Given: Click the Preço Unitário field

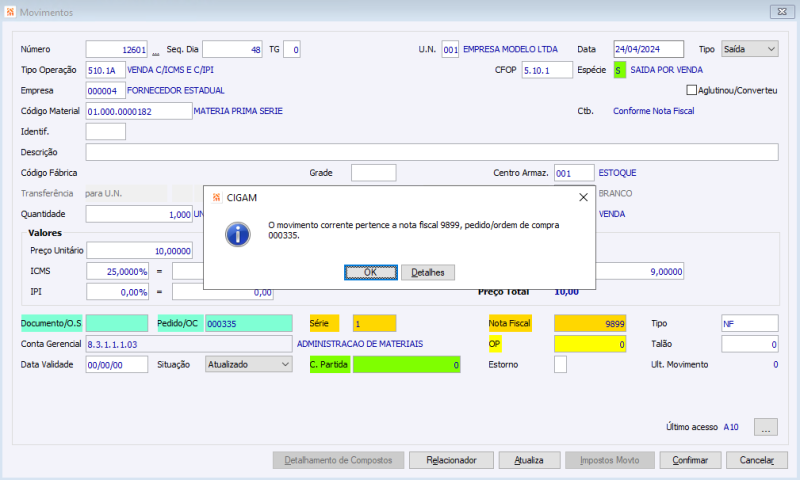Looking at the screenshot, I should [x=139, y=250].
